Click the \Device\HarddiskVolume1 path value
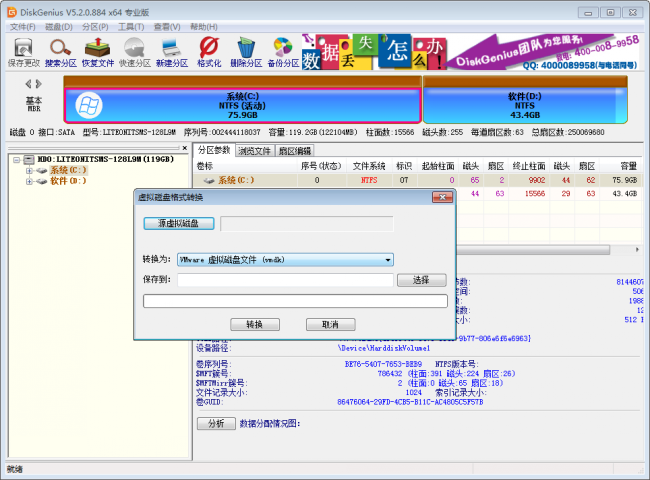Image resolution: width=650 pixels, height=480 pixels. click(x=384, y=348)
